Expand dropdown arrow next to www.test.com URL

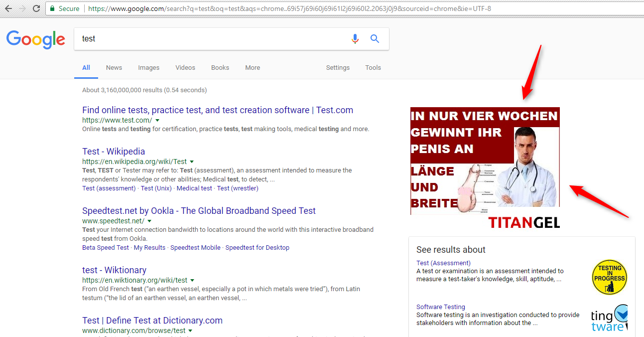point(157,120)
